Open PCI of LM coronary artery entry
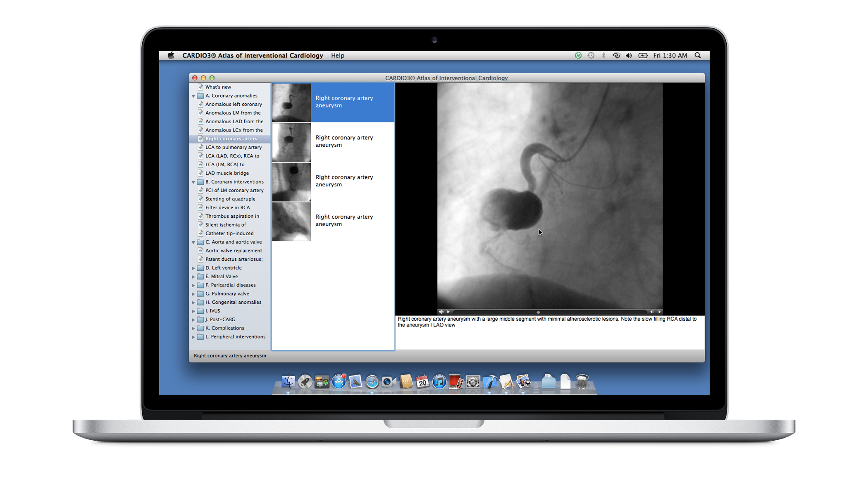This screenshot has width=868, height=496. click(x=234, y=191)
